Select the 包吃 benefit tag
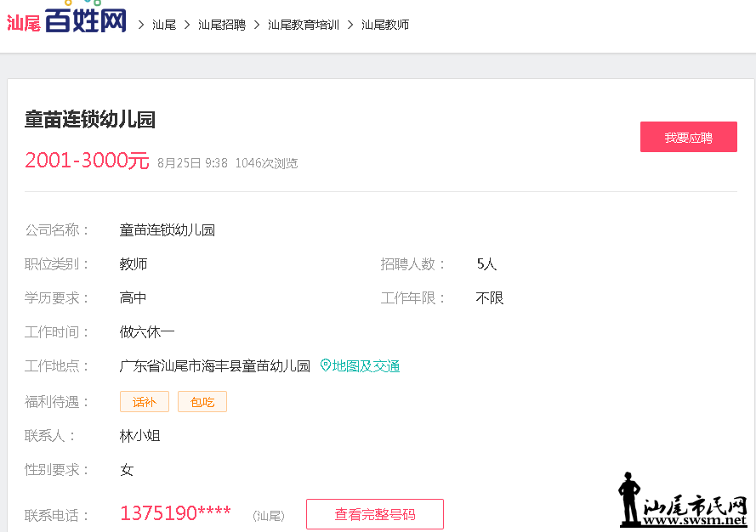The height and width of the screenshot is (532, 756). [x=202, y=401]
